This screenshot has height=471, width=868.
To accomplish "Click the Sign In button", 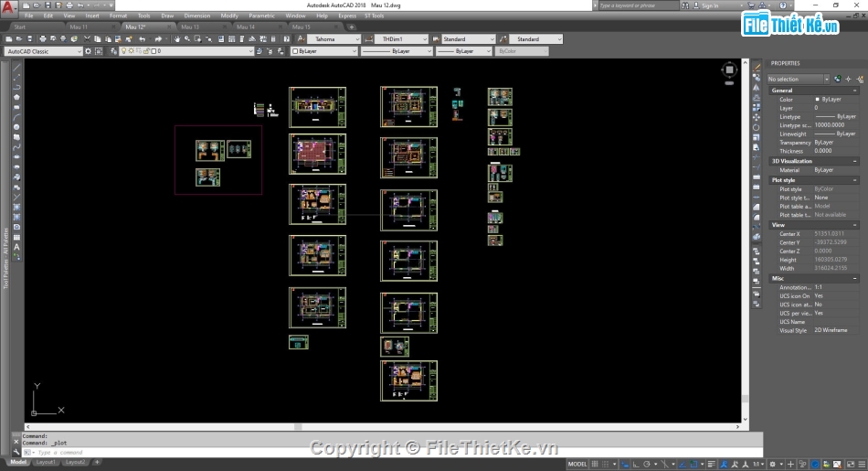I will 710,5.
